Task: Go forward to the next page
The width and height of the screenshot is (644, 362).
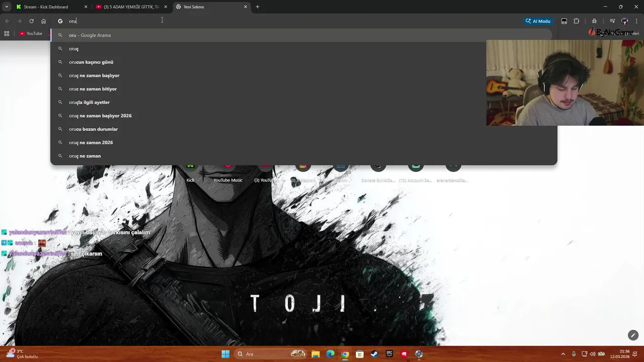Action: (x=19, y=21)
